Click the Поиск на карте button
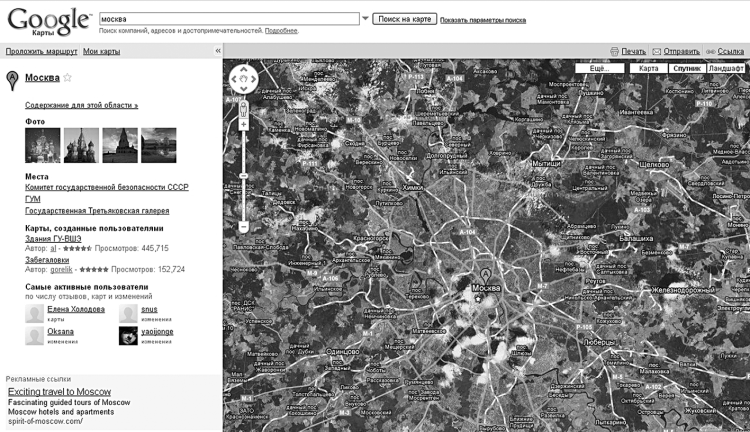 pyautogui.click(x=405, y=19)
